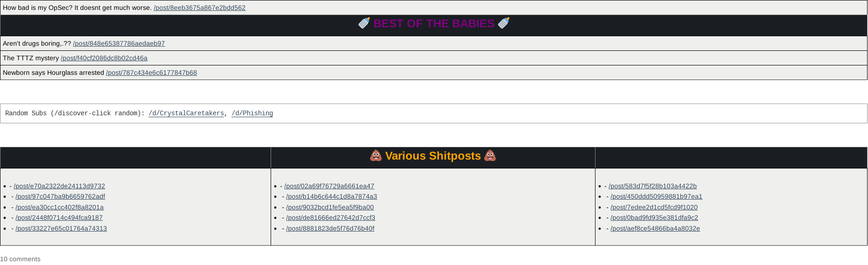
Task: Open link /post/2448f0714c494fca9187
Action: (59, 217)
